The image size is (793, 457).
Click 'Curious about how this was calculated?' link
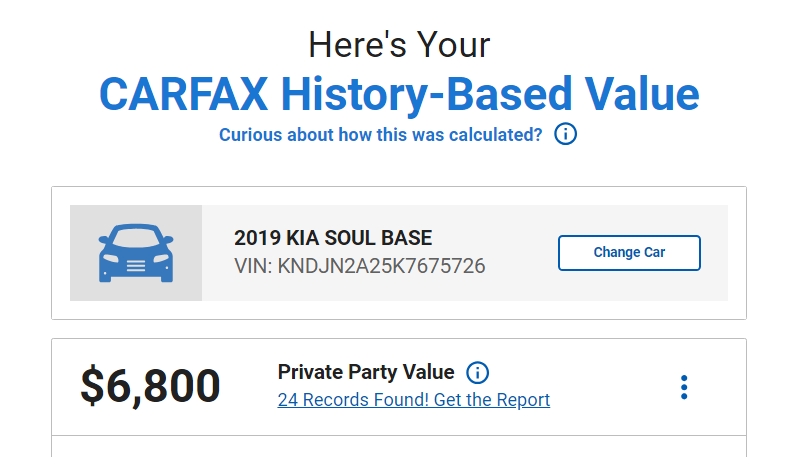[380, 135]
